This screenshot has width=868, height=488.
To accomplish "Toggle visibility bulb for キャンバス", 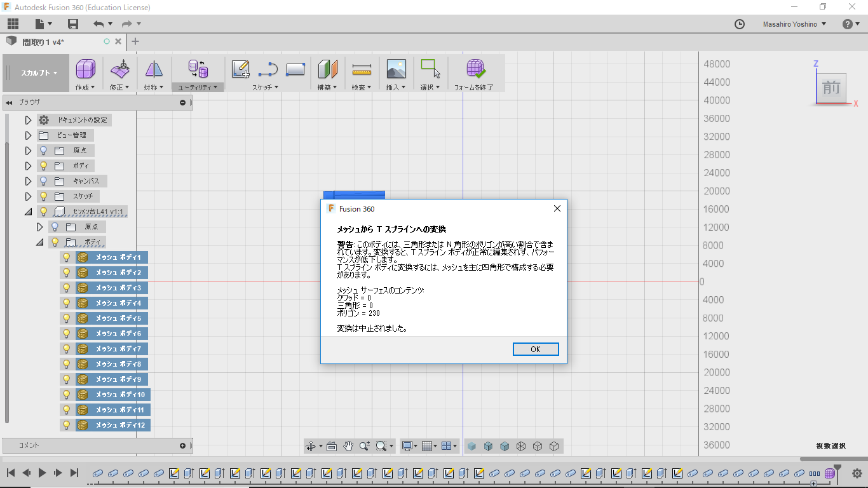I will coord(43,181).
